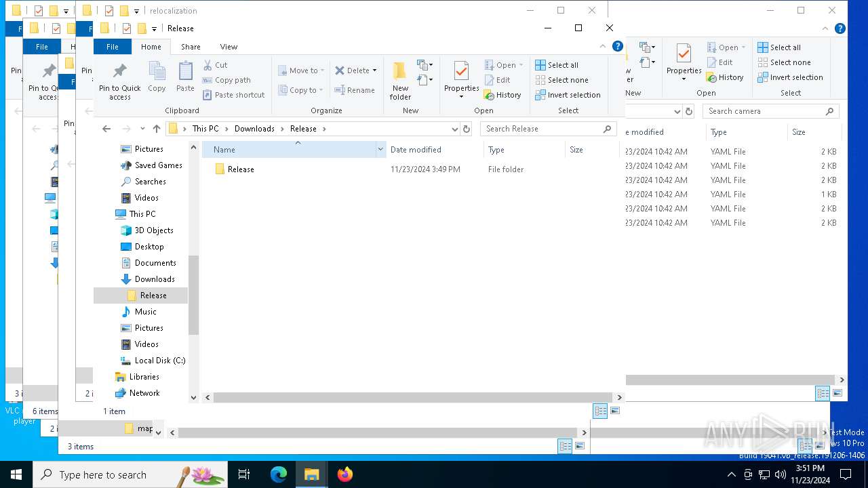868x488 pixels.
Task: Switch to the View ribbon tab
Action: coord(229,47)
